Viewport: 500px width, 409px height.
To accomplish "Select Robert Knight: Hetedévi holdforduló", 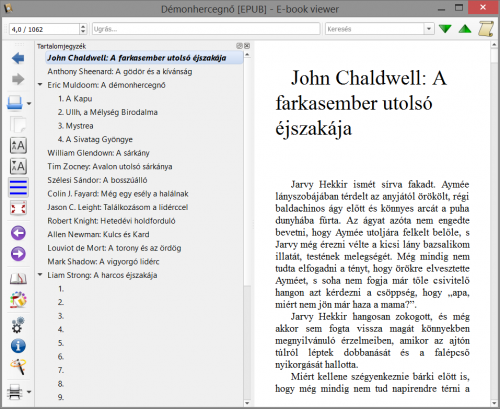I will point(111,221).
